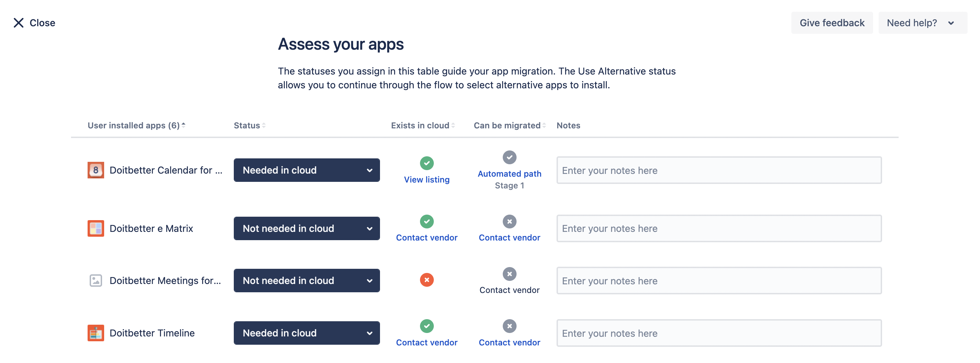The width and height of the screenshot is (980, 363).
Task: Click notes field for Doitbetter Calendar
Action: pos(719,170)
